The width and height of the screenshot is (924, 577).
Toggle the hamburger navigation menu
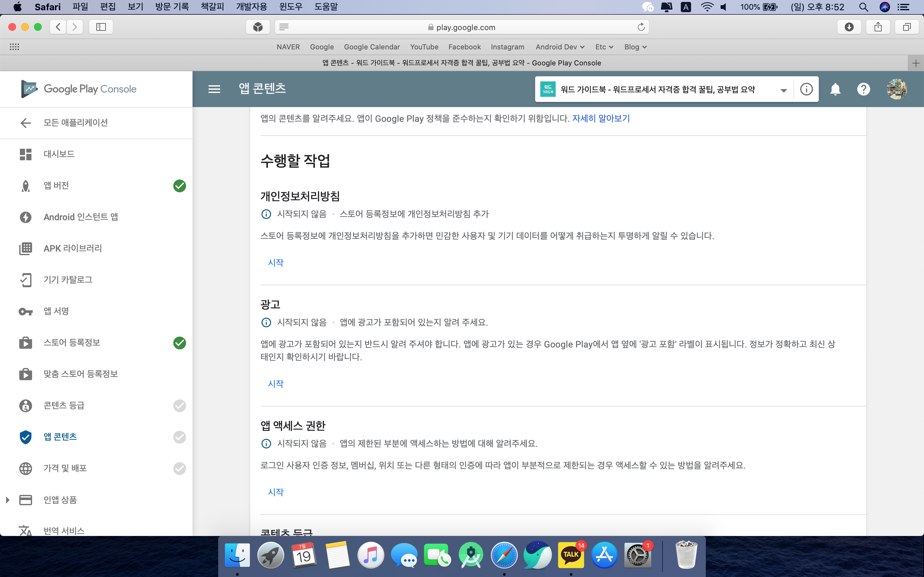coord(214,89)
